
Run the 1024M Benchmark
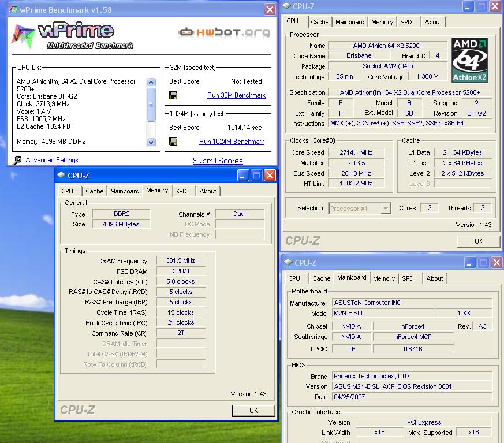coord(232,142)
